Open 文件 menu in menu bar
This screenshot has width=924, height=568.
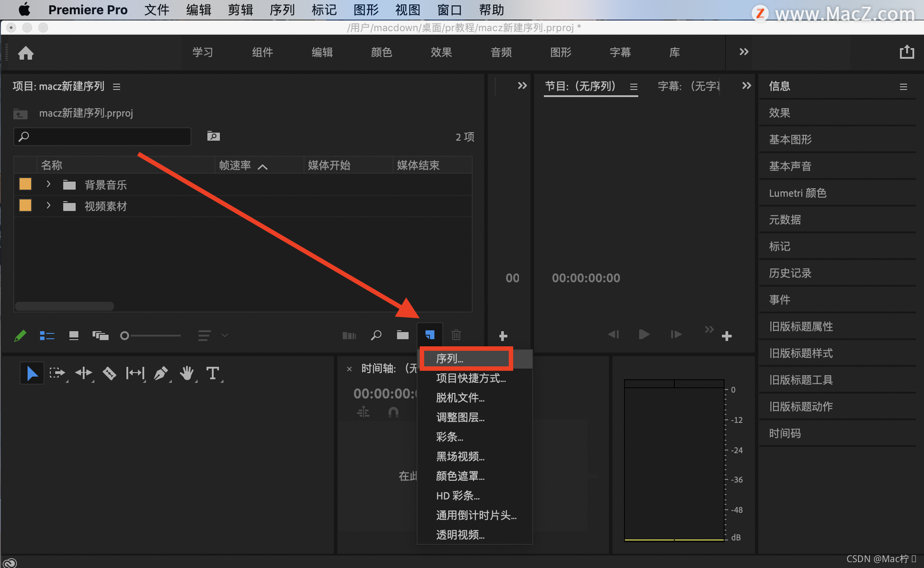[157, 10]
